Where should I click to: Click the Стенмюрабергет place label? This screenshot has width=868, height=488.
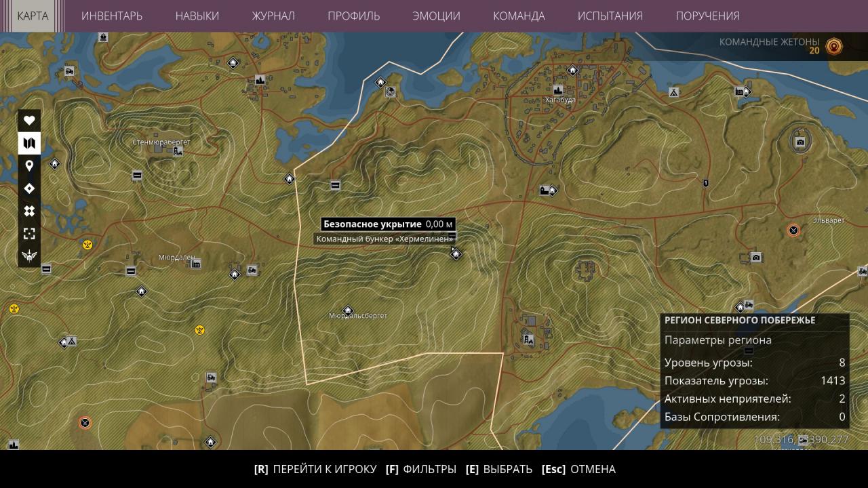tap(161, 142)
